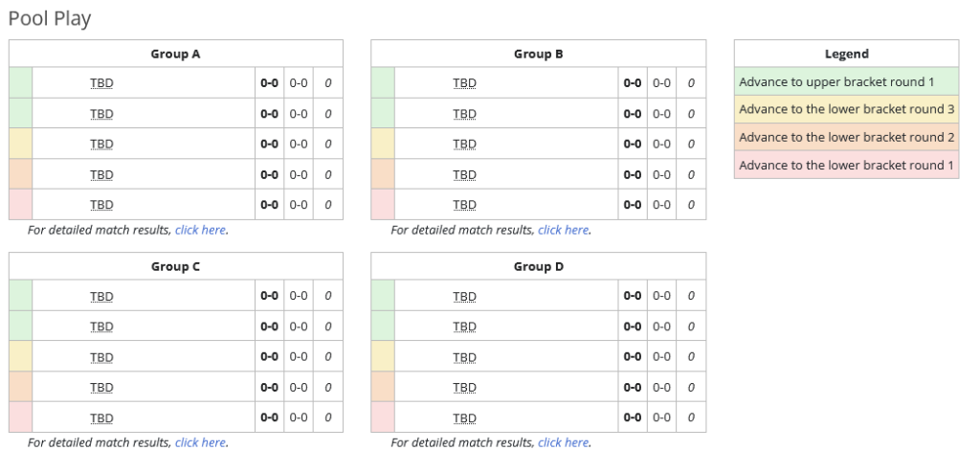Open detailed match results link under Group B
Screen dimensions: 980x473
[x=564, y=230]
